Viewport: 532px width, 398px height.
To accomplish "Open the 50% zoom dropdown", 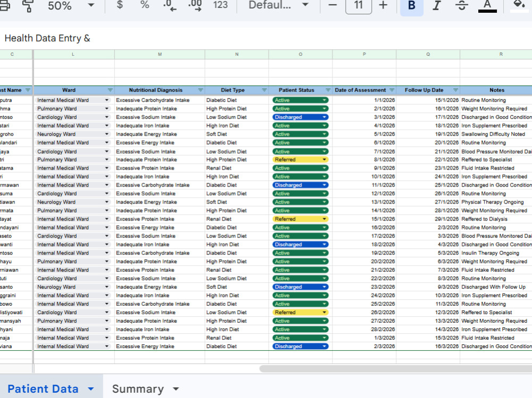I will [71, 6].
